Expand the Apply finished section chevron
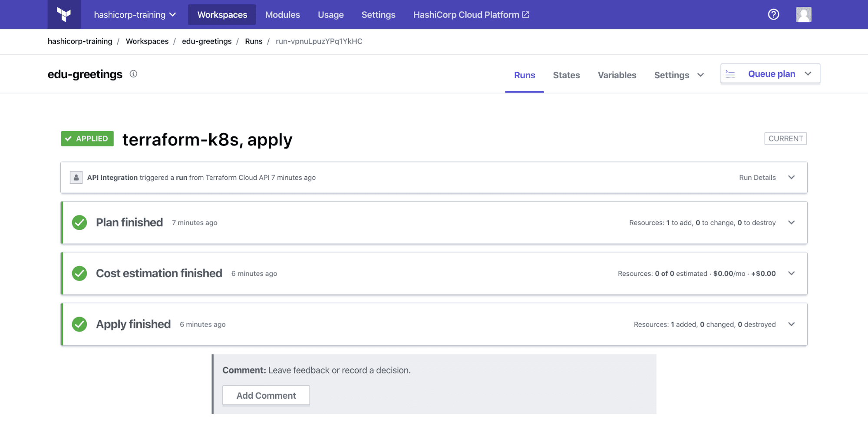 (x=792, y=324)
